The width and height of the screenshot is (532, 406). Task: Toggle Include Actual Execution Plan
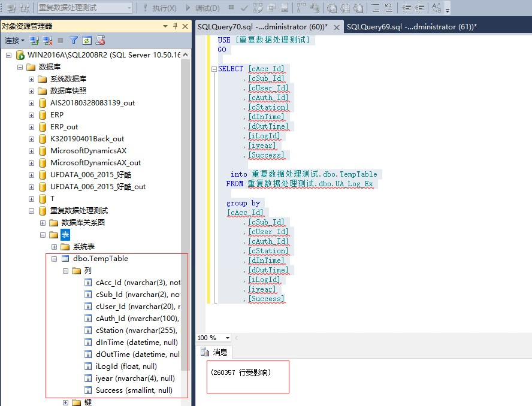[x=301, y=7]
